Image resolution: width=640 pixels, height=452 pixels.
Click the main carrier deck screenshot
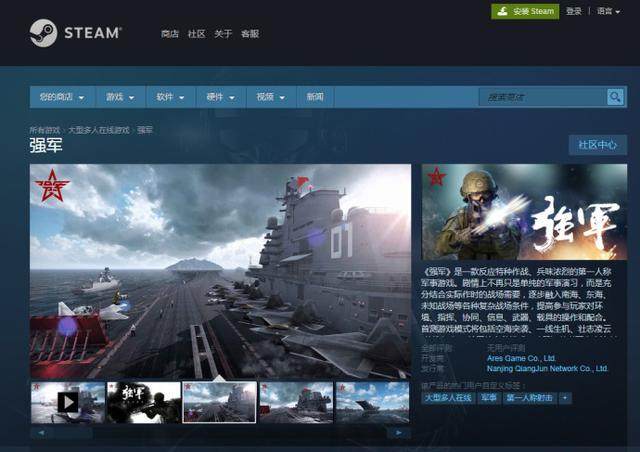pyautogui.click(x=220, y=271)
